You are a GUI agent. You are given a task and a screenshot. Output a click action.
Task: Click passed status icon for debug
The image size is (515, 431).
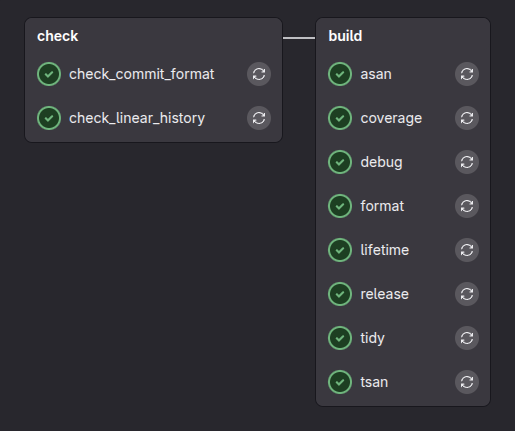[340, 162]
